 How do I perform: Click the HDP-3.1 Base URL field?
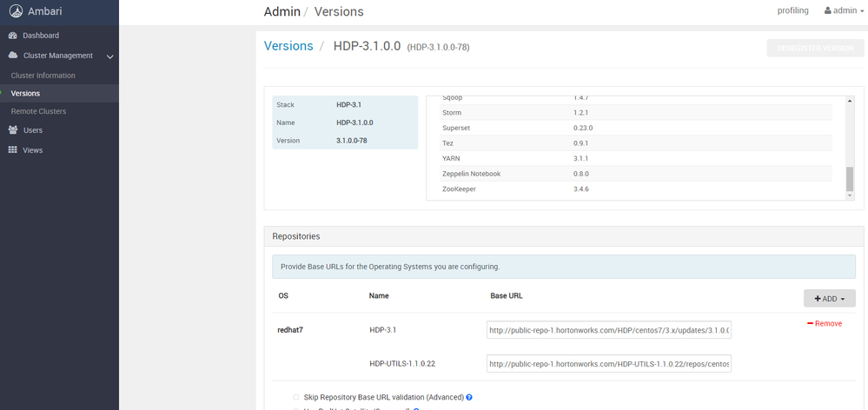(x=608, y=330)
